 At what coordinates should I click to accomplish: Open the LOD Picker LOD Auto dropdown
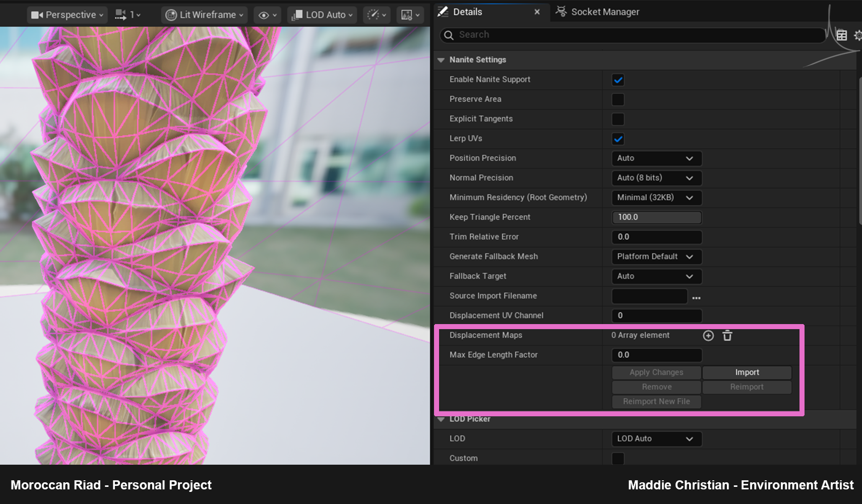point(656,439)
